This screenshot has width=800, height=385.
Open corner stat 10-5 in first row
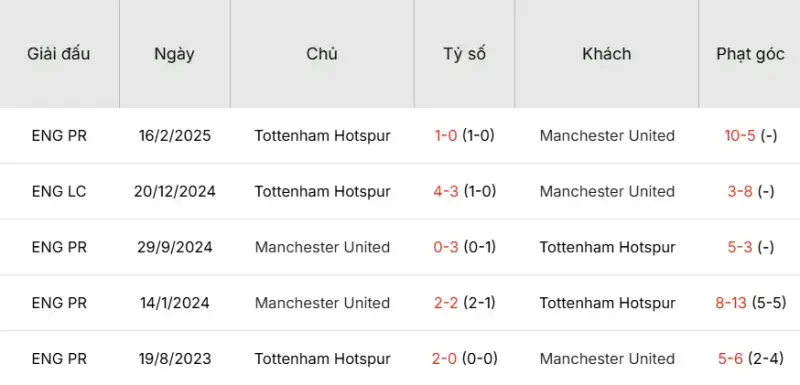pos(740,136)
